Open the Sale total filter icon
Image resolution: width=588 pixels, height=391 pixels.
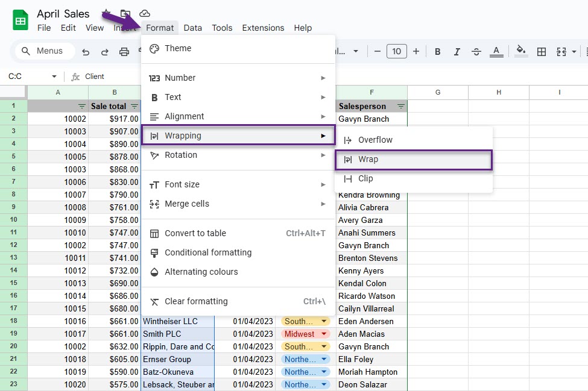[134, 107]
